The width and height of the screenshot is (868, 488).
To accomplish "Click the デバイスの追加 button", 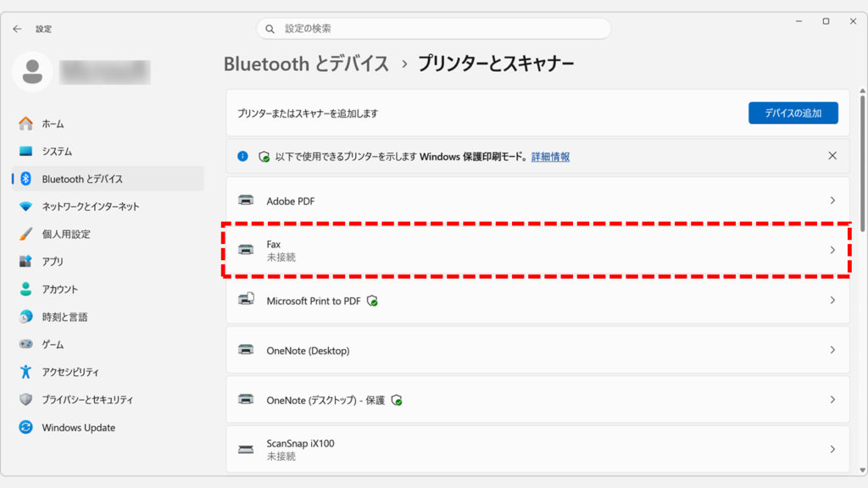I will pyautogui.click(x=793, y=113).
